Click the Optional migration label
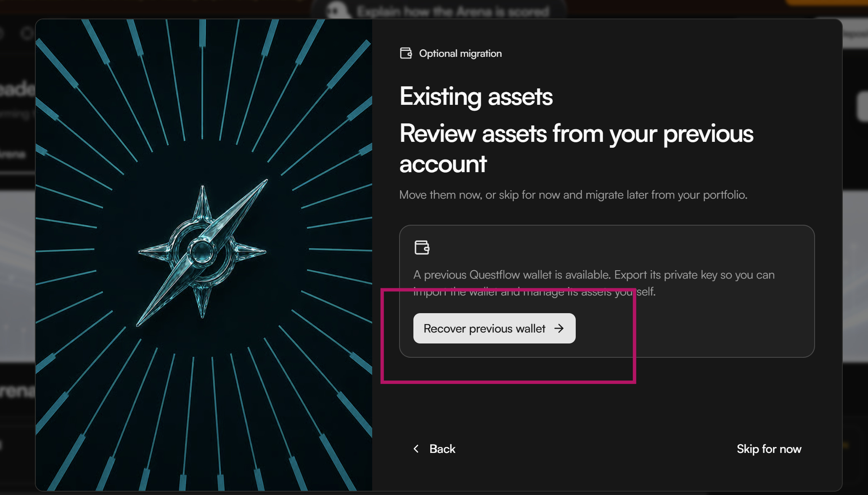This screenshot has width=868, height=495. (x=460, y=53)
